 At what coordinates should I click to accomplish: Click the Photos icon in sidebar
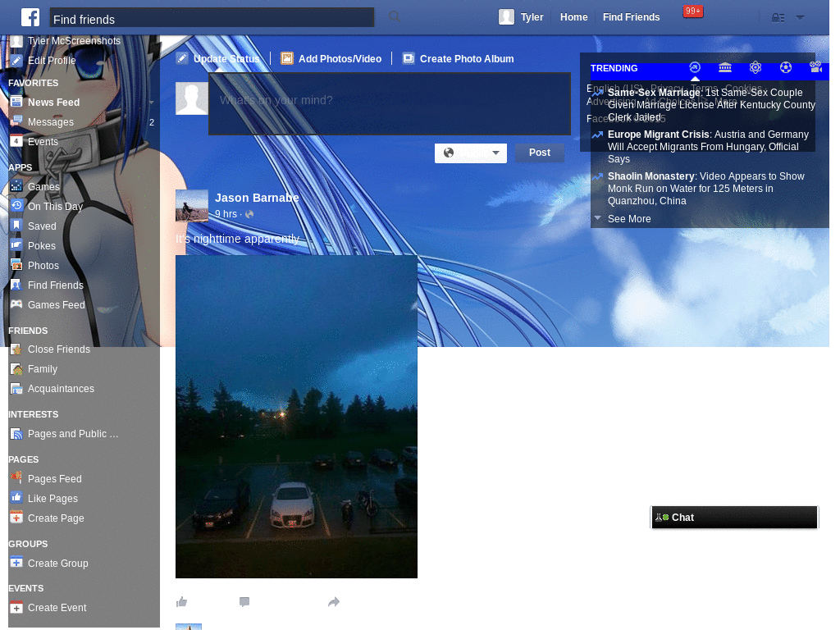tap(16, 265)
